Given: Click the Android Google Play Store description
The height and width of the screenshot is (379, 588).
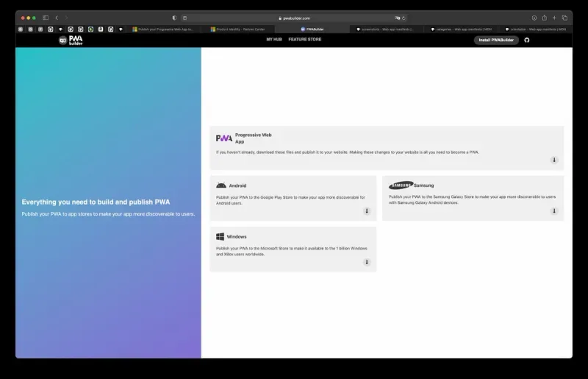Looking at the screenshot, I should [x=290, y=200].
